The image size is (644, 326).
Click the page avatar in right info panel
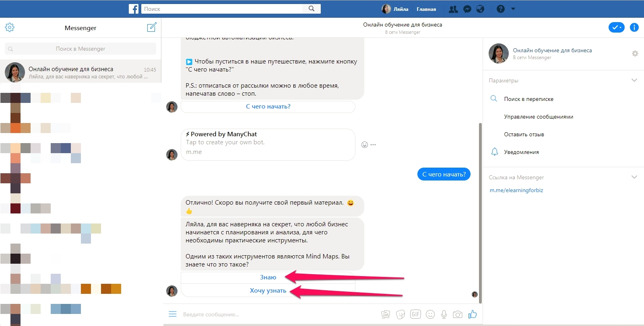click(499, 53)
